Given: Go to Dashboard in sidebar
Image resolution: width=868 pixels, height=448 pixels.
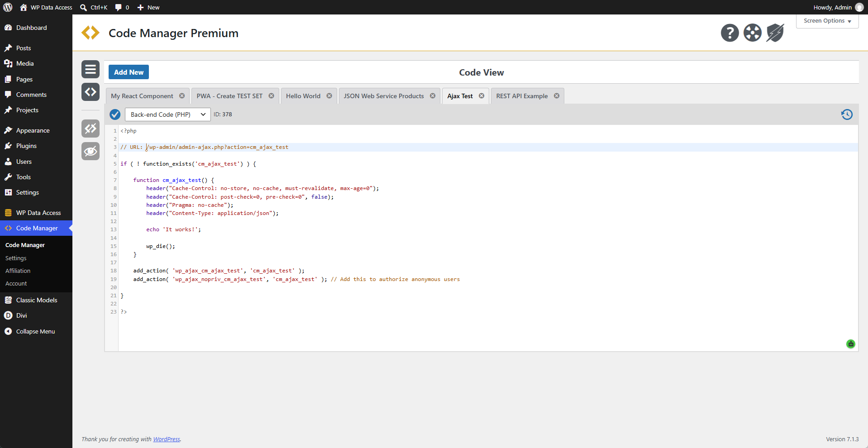Looking at the screenshot, I should click(x=36, y=28).
